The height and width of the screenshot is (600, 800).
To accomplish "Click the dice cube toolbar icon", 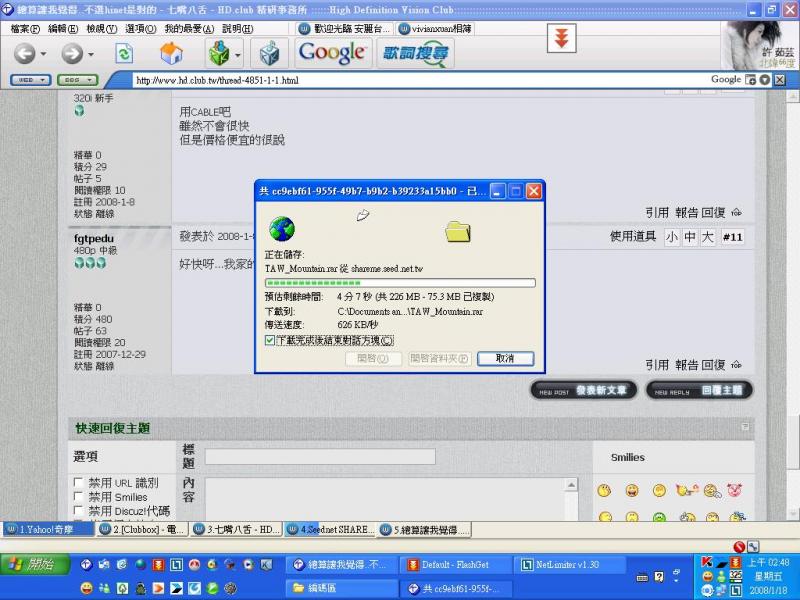I will [269, 53].
